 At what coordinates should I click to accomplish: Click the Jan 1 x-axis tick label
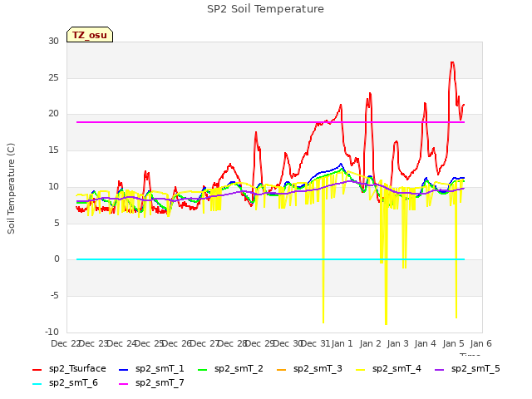[342, 343]
